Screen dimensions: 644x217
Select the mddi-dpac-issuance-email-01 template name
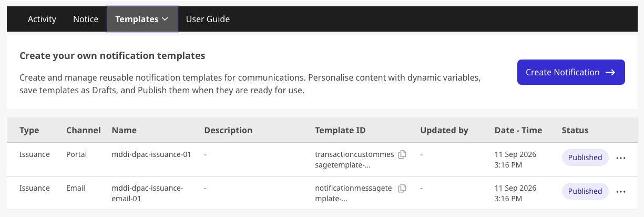pos(148,193)
